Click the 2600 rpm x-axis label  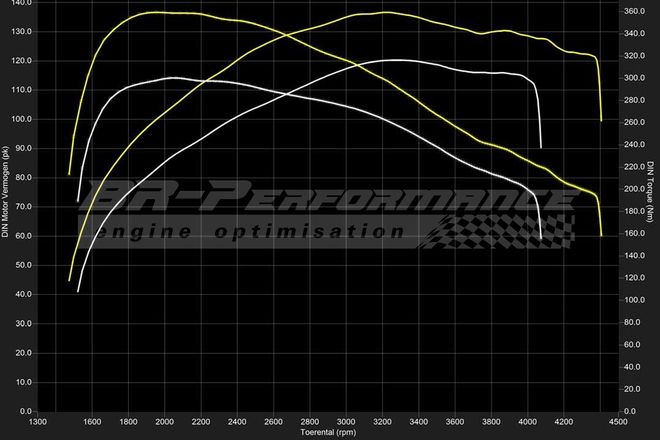pyautogui.click(x=274, y=422)
